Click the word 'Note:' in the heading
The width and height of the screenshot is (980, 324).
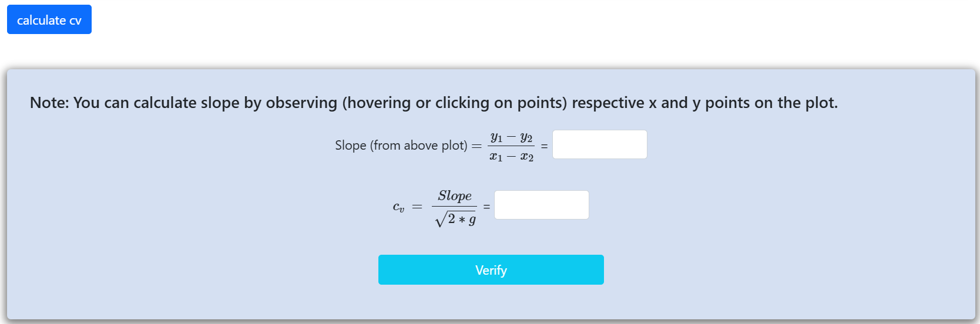pos(49,103)
